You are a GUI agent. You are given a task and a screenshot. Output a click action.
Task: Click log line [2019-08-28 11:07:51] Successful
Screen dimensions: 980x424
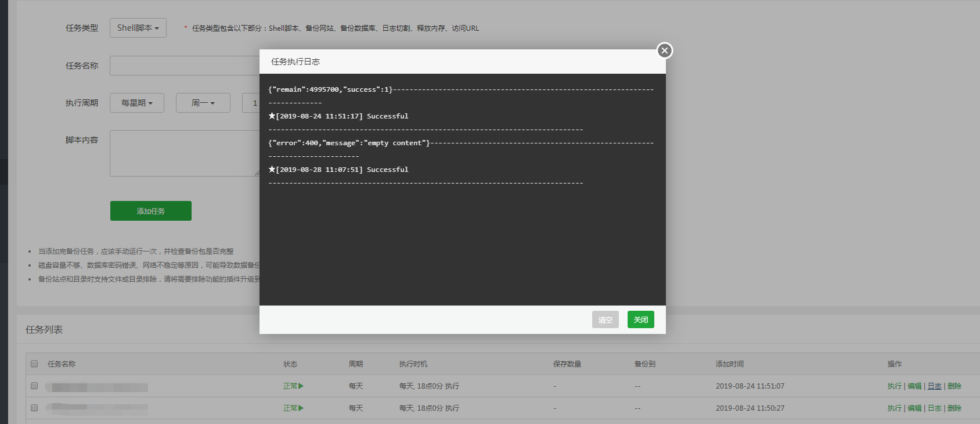338,170
